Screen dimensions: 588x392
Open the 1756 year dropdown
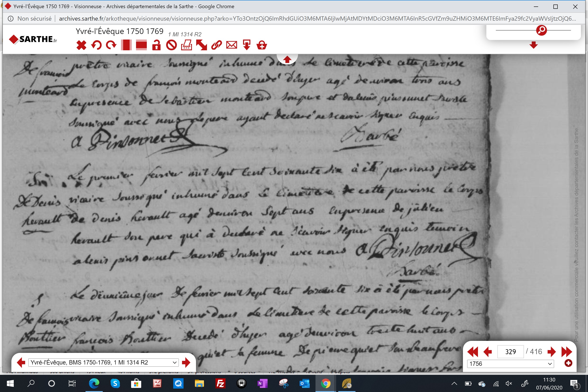510,363
